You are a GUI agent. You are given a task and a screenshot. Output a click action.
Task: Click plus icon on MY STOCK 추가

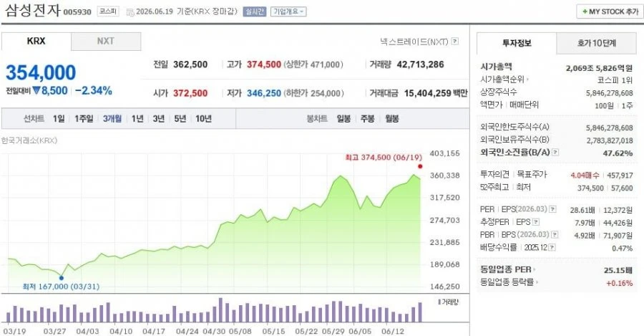[585, 12]
